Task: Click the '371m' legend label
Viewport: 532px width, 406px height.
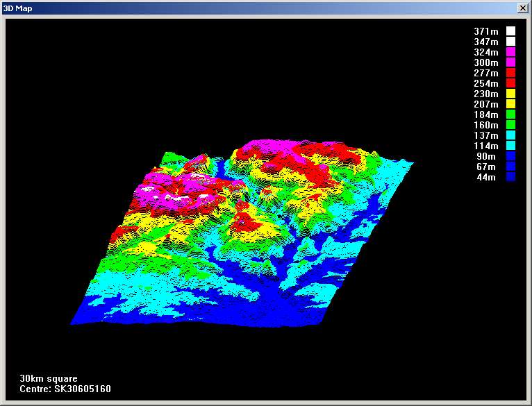Action: [486, 31]
